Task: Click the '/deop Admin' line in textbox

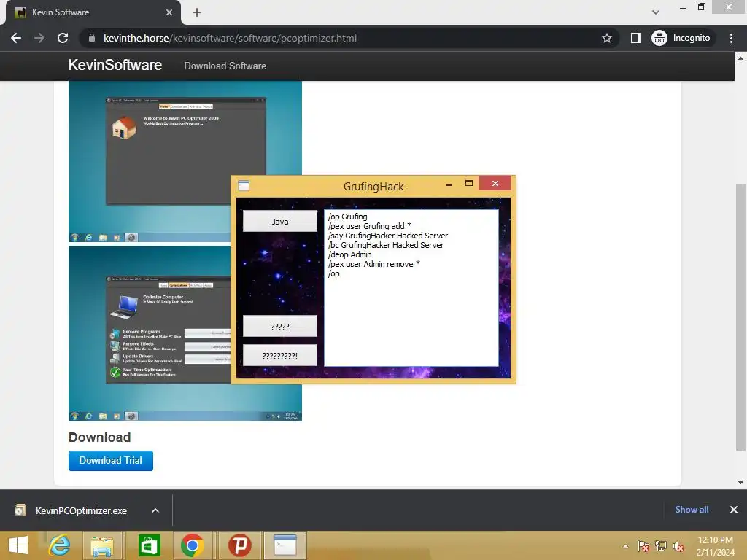Action: pyautogui.click(x=349, y=254)
